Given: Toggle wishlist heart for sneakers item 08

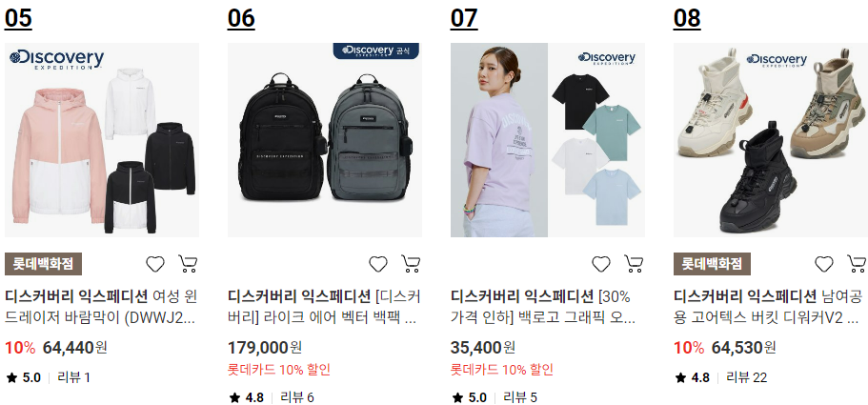Looking at the screenshot, I should (x=824, y=265).
